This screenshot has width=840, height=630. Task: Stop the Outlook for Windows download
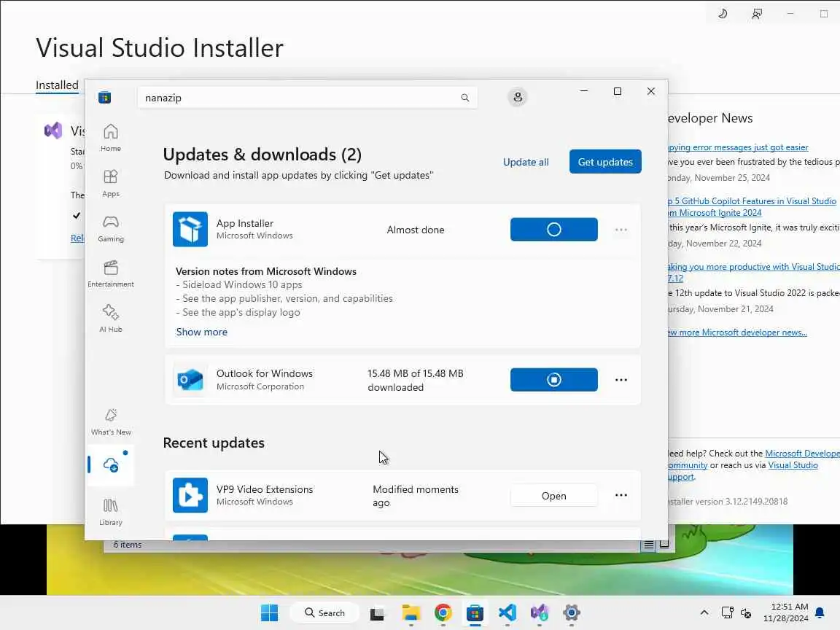(554, 379)
